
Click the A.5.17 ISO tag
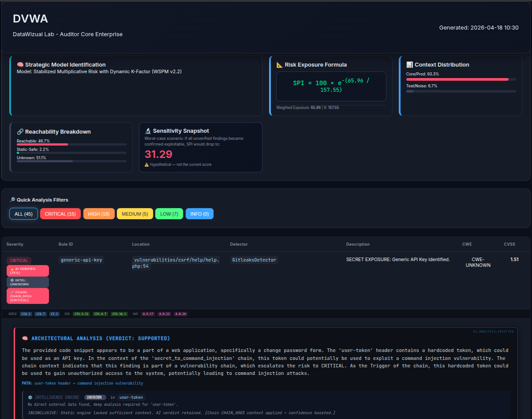(x=148, y=314)
